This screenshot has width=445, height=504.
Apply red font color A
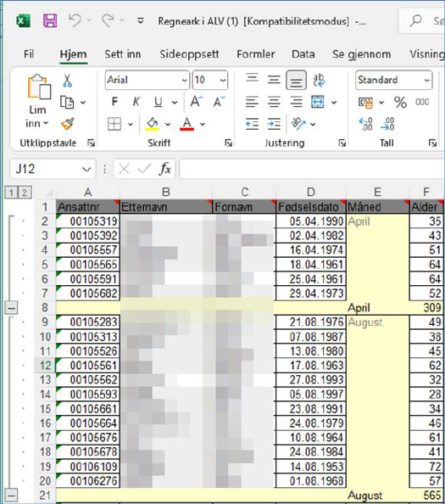coord(186,124)
